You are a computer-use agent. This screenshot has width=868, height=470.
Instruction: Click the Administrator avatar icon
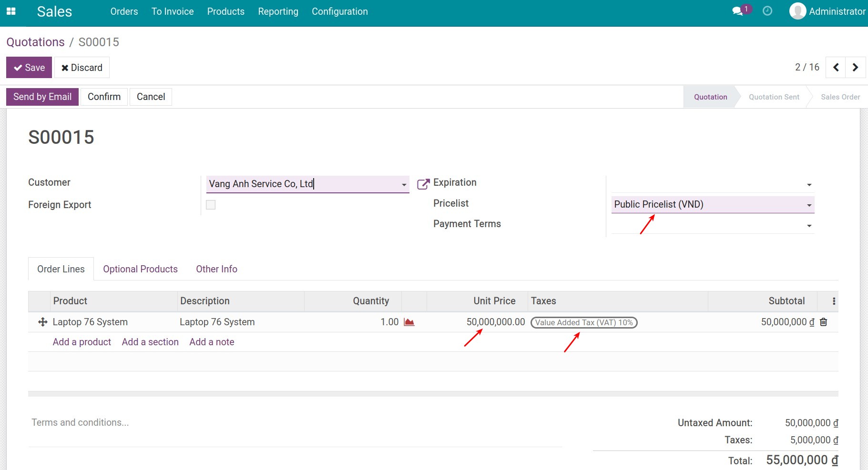point(797,10)
